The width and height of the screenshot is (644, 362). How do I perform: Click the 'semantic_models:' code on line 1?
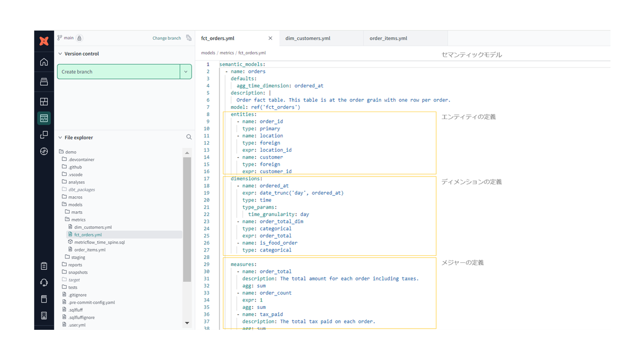(242, 64)
